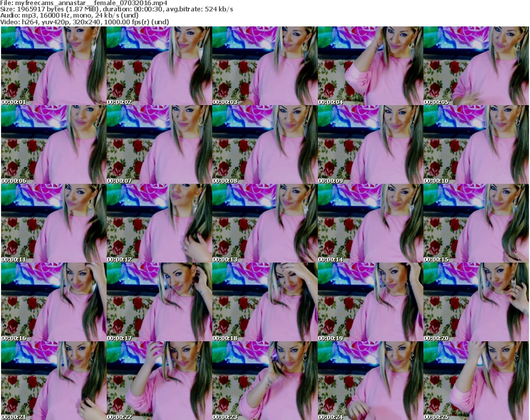Select the thumbnail marked 00:00:23
Viewport: 530px width, 420px height.
click(265, 381)
